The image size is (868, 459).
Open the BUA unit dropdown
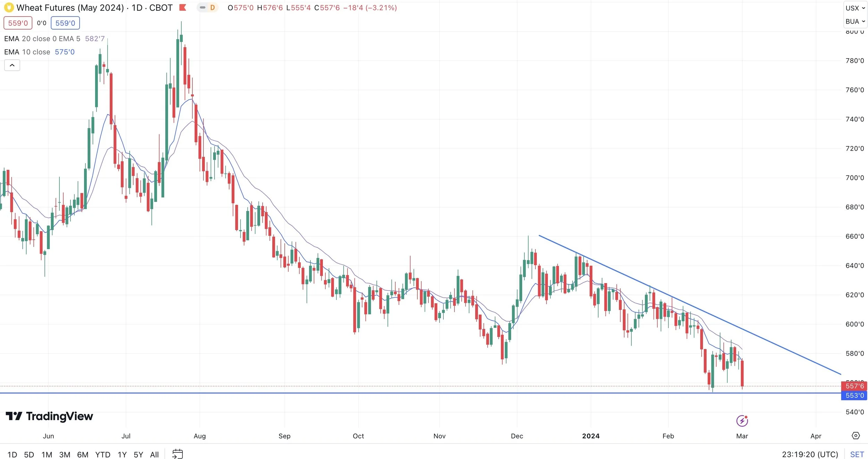tap(855, 22)
